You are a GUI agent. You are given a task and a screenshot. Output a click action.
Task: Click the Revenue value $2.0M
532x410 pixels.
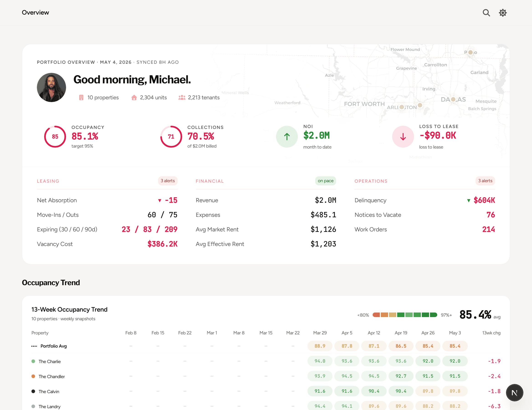pyautogui.click(x=325, y=200)
